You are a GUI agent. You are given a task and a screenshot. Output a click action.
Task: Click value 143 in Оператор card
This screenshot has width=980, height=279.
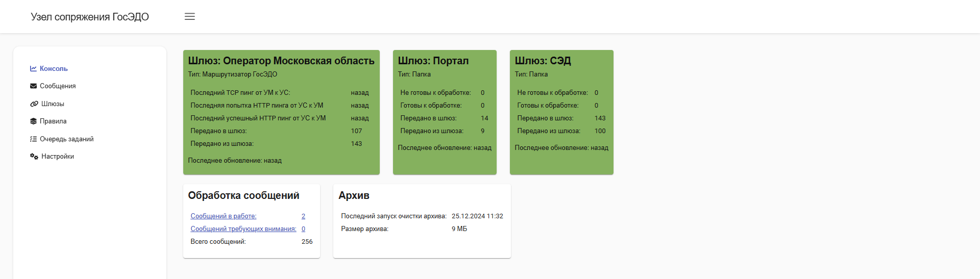(356, 143)
